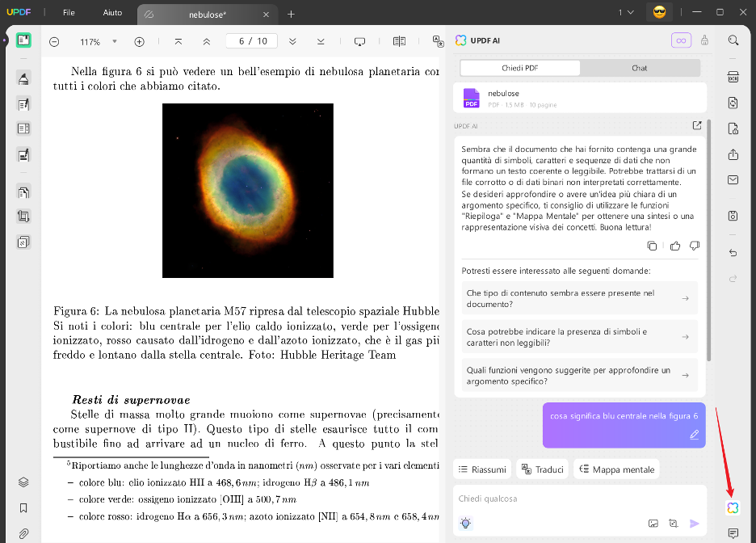Jump to last page arrow icon

pyautogui.click(x=321, y=42)
